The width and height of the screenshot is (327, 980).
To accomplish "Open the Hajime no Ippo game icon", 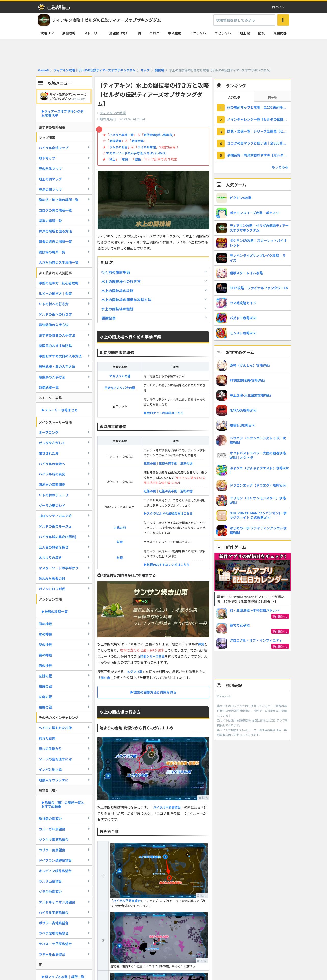I will 222,530.
